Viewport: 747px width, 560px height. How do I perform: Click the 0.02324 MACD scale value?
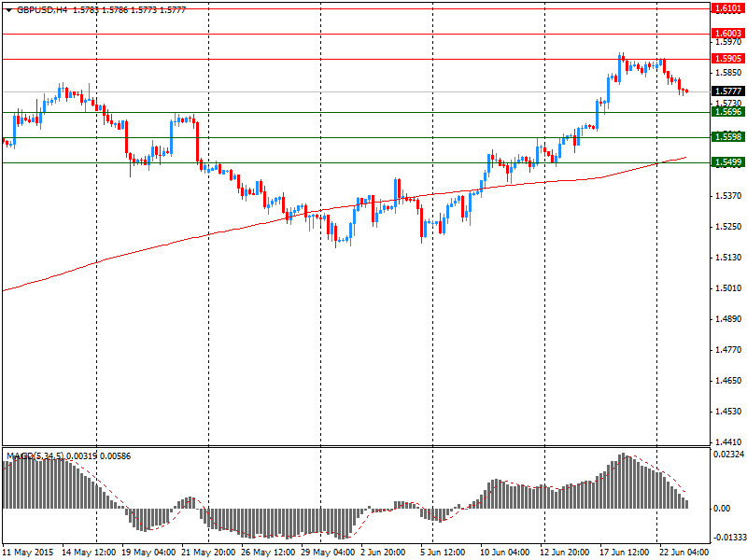728,455
